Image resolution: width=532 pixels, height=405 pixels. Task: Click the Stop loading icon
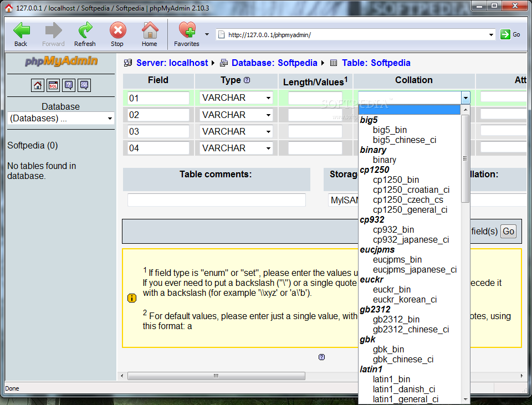pos(117,30)
